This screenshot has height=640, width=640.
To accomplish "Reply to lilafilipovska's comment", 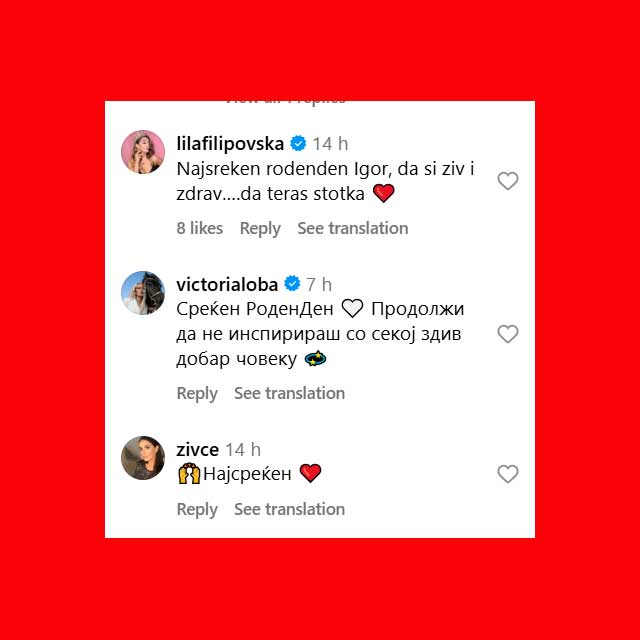I will [x=260, y=228].
